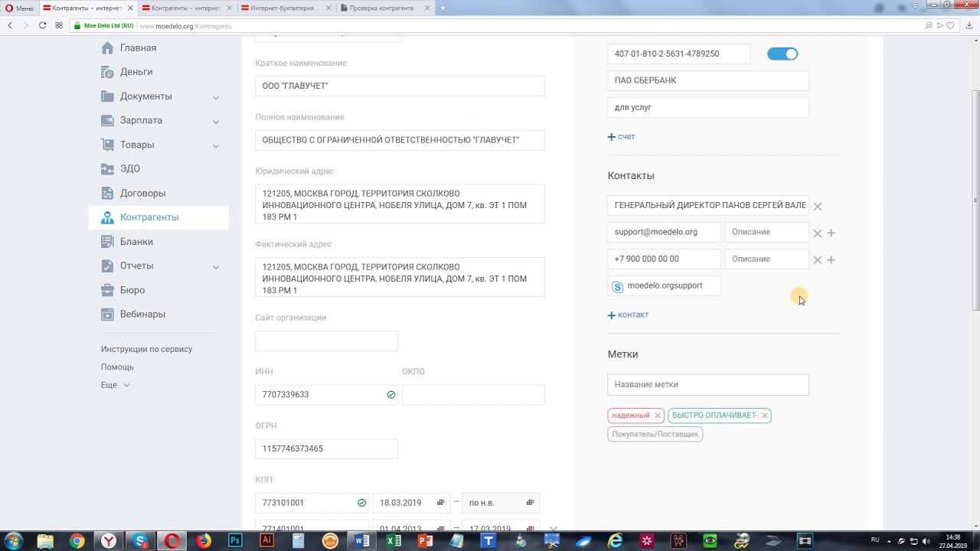Delete the support@moedelo.org email contact
980x551 pixels.
[x=818, y=233]
